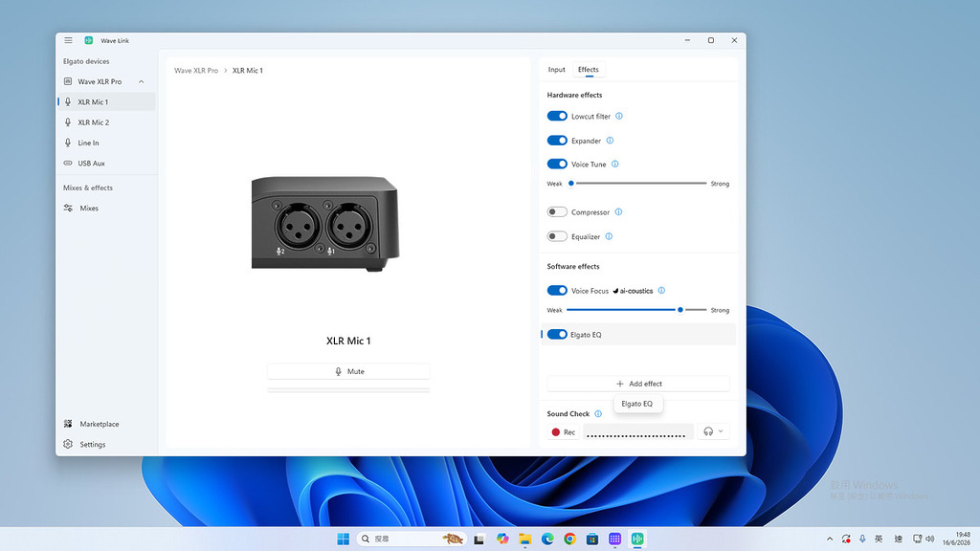This screenshot has height=551, width=980.
Task: Open File Explorer from the taskbar
Action: coord(525,539)
